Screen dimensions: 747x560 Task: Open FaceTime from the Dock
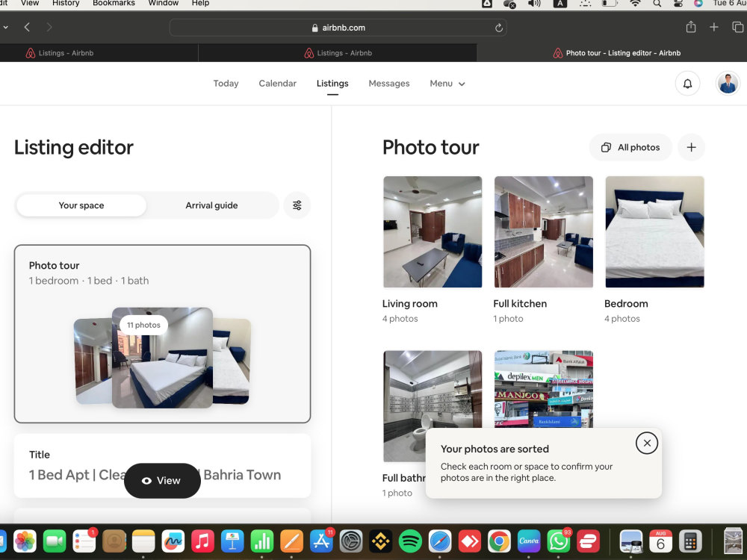pyautogui.click(x=55, y=541)
